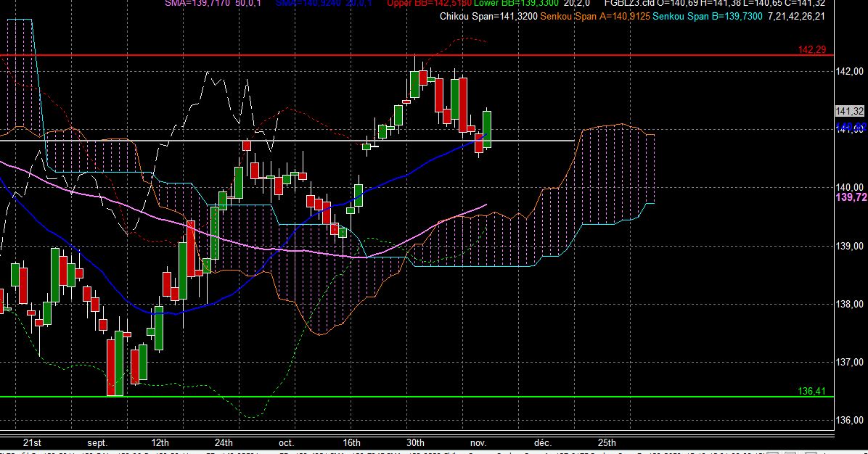868x454 pixels.
Task: Click the 16th date axis label
Action: (x=351, y=442)
